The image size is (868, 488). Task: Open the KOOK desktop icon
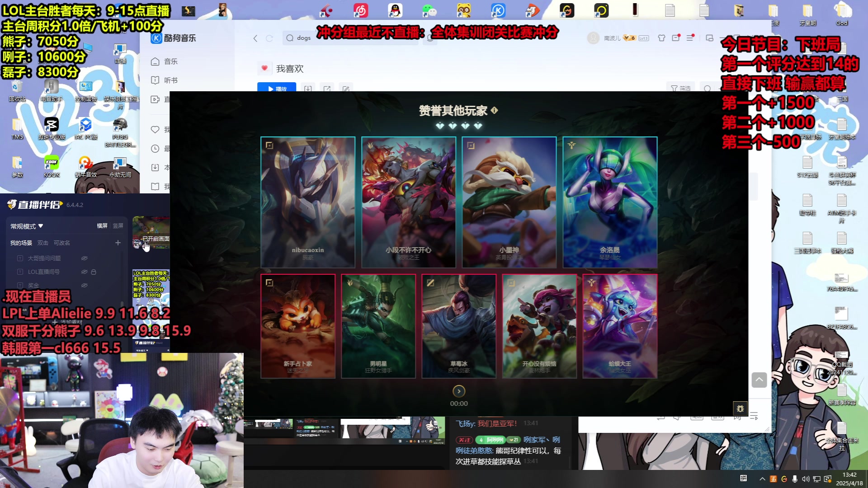tap(52, 166)
